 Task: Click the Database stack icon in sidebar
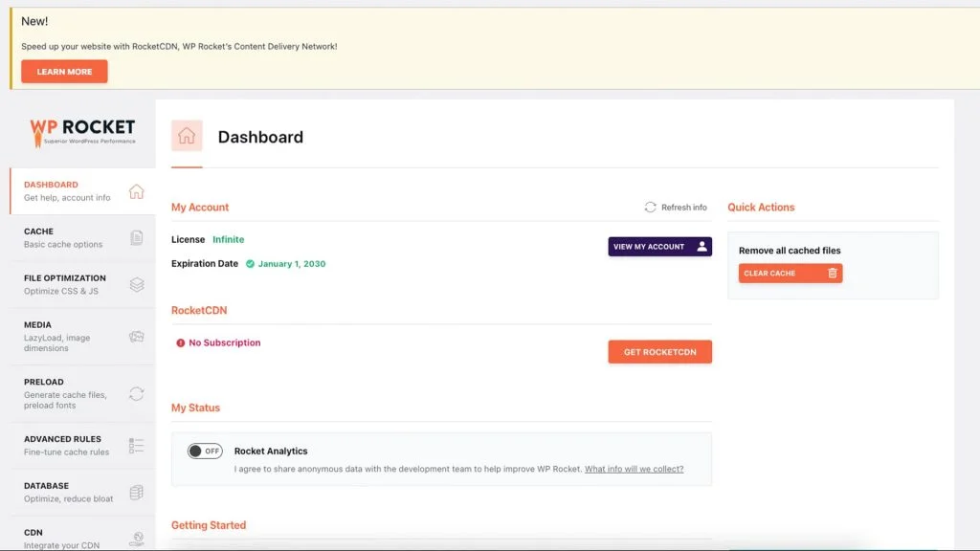136,493
